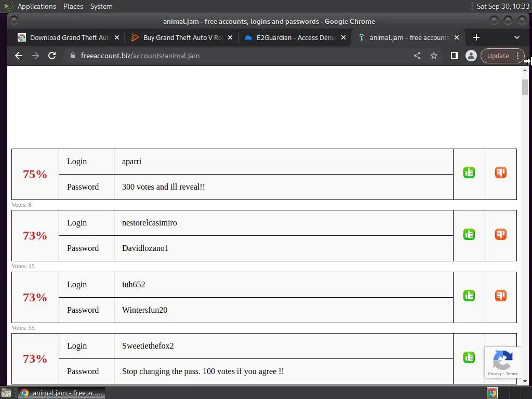532x399 pixels.
Task: Go forward in browser history
Action: click(35, 56)
